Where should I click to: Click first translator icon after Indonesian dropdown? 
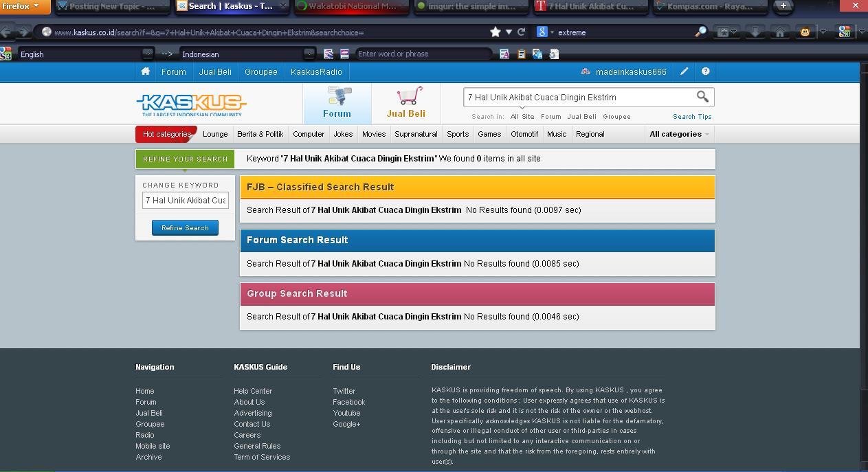pos(329,54)
